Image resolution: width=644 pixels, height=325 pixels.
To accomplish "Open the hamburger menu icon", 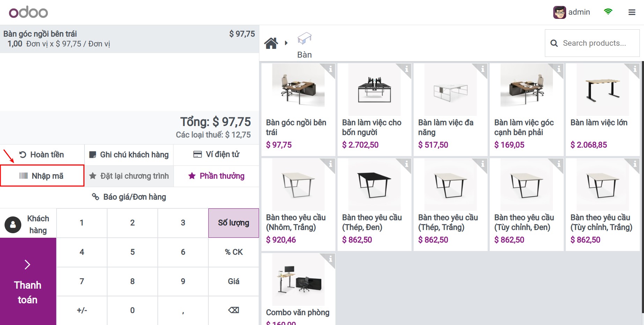I will click(631, 12).
